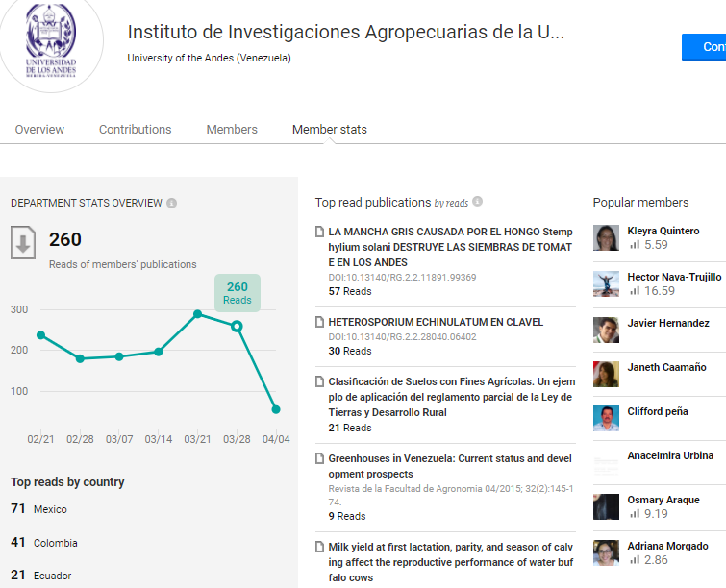Select the 02/21 data point on chart
The image size is (726, 588).
(x=40, y=335)
